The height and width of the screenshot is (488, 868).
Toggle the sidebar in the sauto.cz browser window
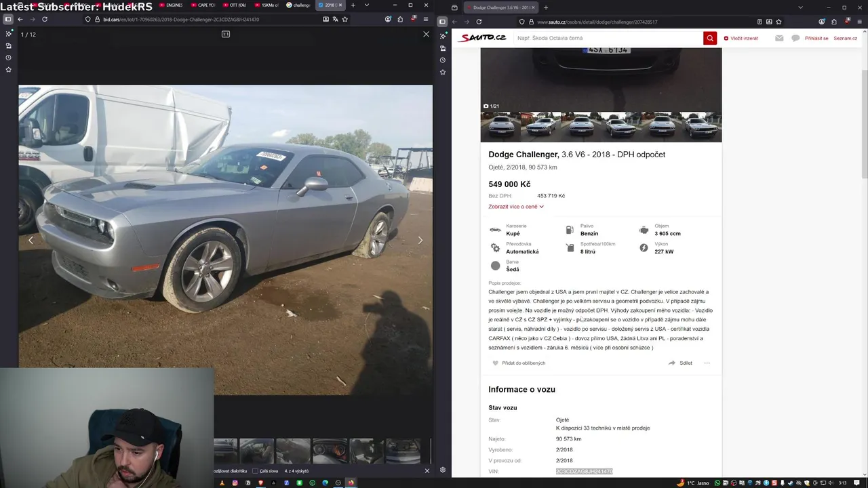442,22
